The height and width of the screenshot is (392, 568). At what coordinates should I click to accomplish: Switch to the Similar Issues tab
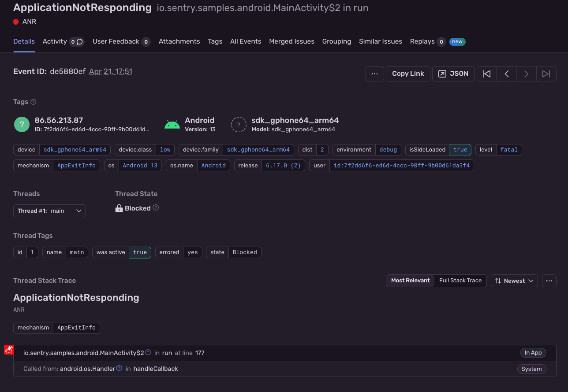tap(380, 41)
